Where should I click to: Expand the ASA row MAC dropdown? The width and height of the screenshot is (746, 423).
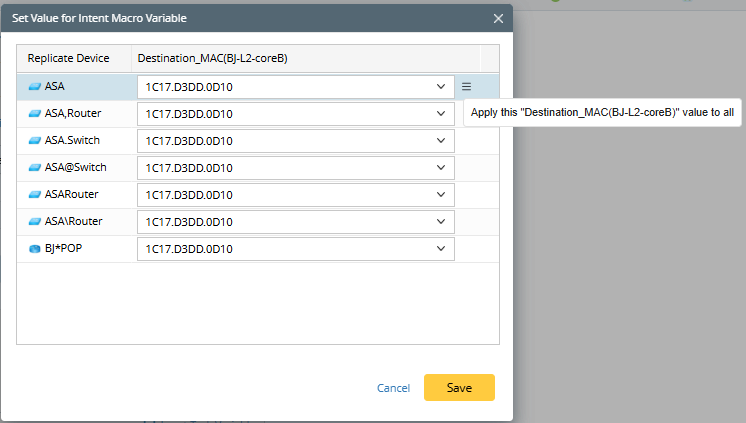click(x=442, y=87)
